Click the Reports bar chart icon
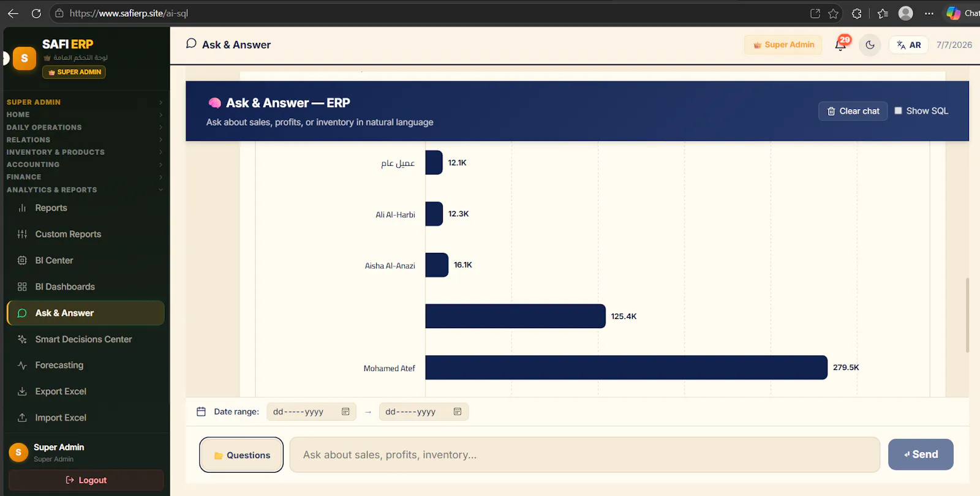 click(x=22, y=208)
